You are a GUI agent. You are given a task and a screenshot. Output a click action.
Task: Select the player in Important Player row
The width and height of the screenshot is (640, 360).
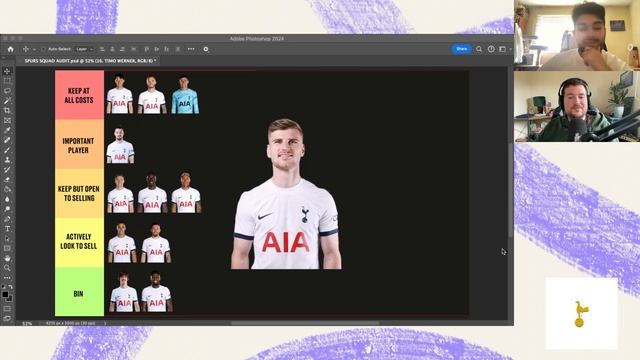[x=120, y=145]
